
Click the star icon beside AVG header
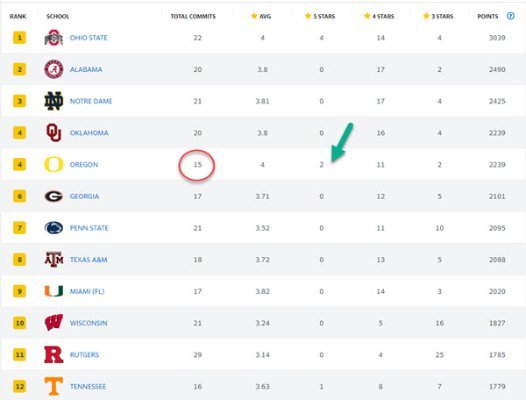click(x=254, y=16)
